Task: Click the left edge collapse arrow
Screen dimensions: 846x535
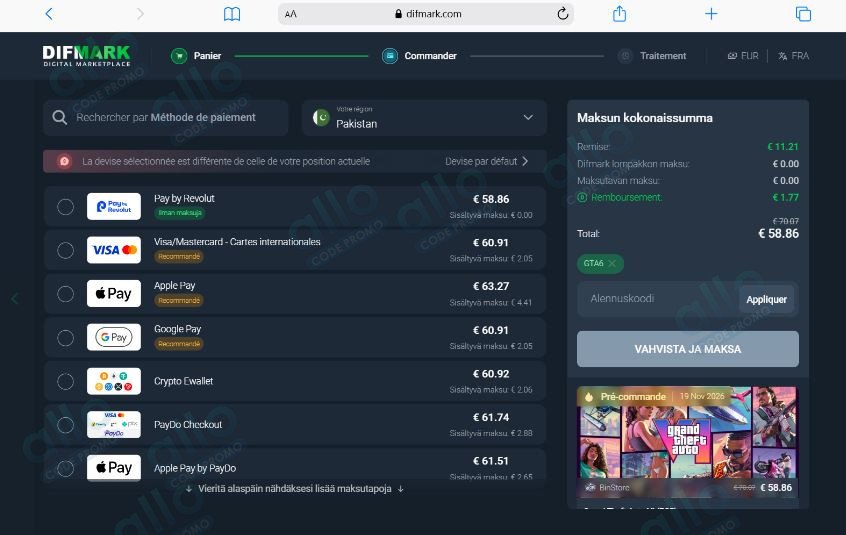Action: [15, 298]
